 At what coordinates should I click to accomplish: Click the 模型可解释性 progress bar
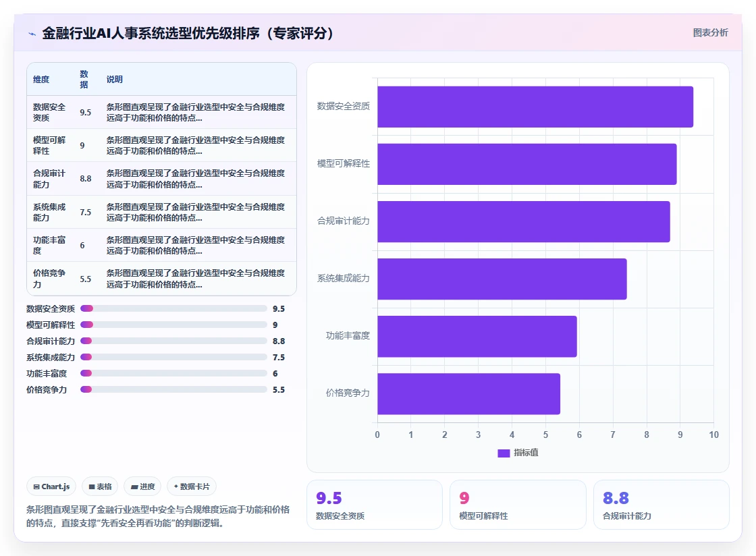[173, 325]
